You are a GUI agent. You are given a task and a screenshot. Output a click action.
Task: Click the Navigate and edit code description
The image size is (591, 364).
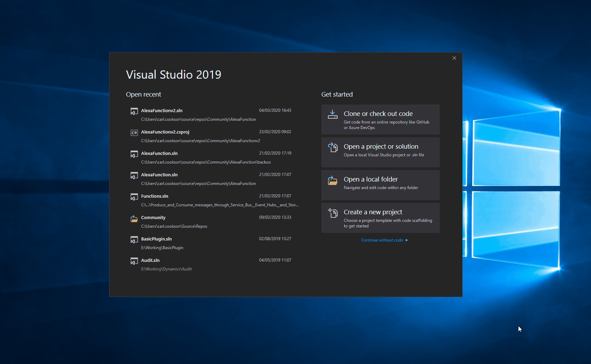coord(381,188)
